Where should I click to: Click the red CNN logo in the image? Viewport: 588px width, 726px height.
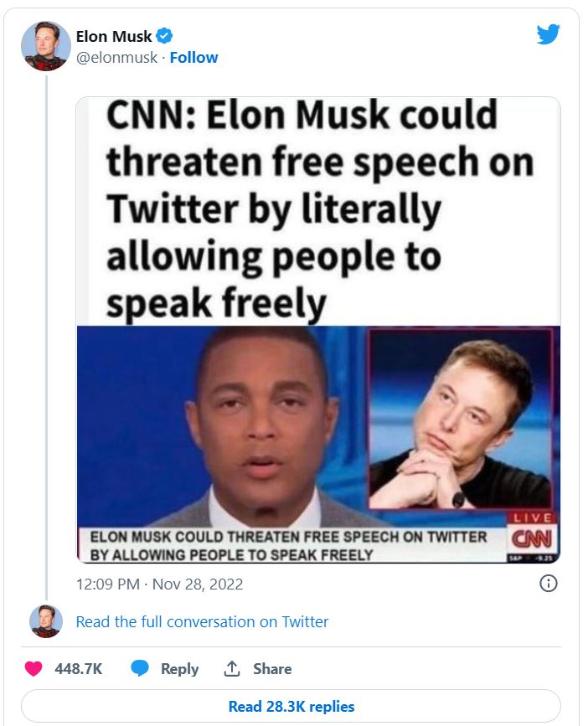pyautogui.click(x=530, y=536)
